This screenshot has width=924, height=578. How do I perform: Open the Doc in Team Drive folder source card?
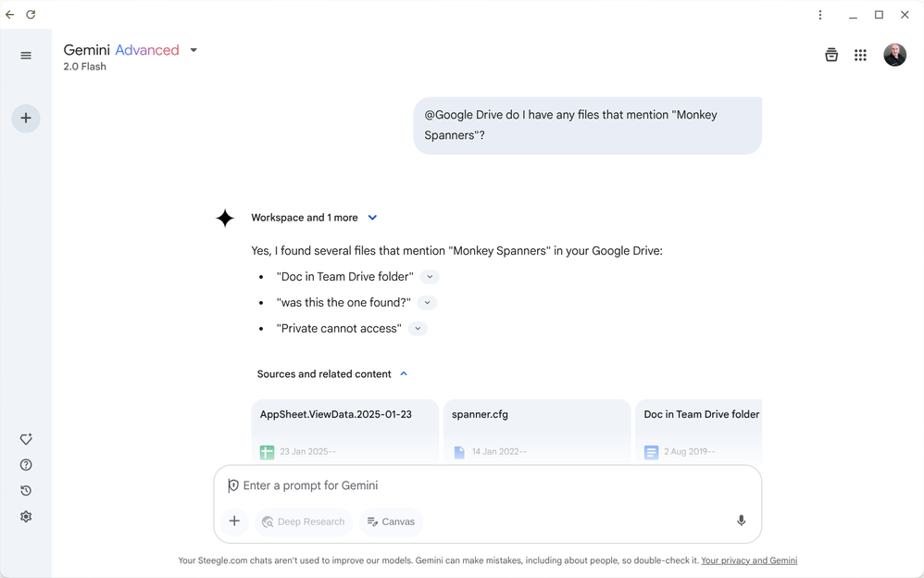click(x=699, y=432)
